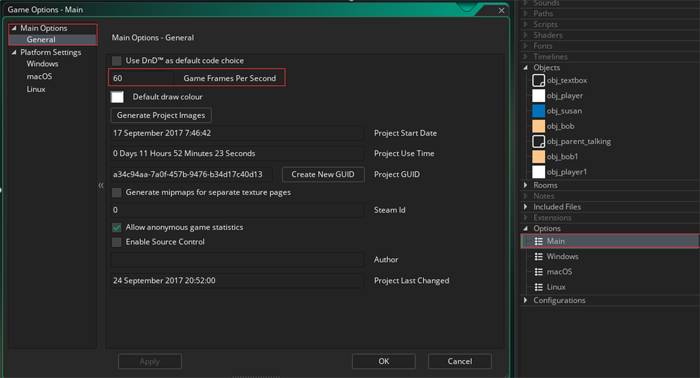This screenshot has width=700, height=378.
Task: Check Enable Source Control
Action: (117, 242)
